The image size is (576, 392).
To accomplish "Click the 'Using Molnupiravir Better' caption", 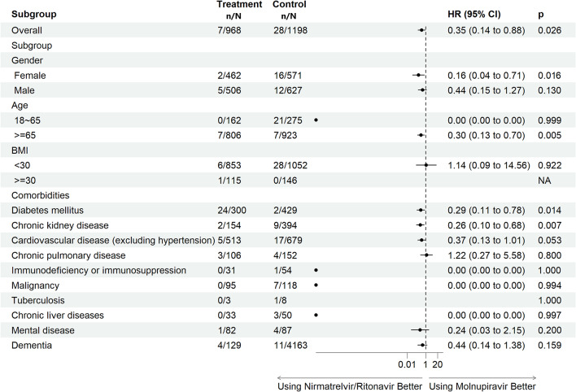I will [x=482, y=386].
